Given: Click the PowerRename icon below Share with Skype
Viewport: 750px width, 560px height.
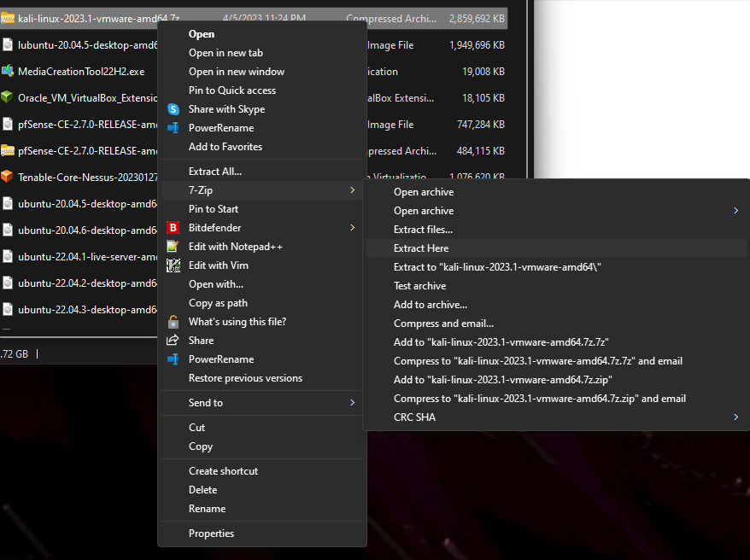Looking at the screenshot, I should 173,128.
